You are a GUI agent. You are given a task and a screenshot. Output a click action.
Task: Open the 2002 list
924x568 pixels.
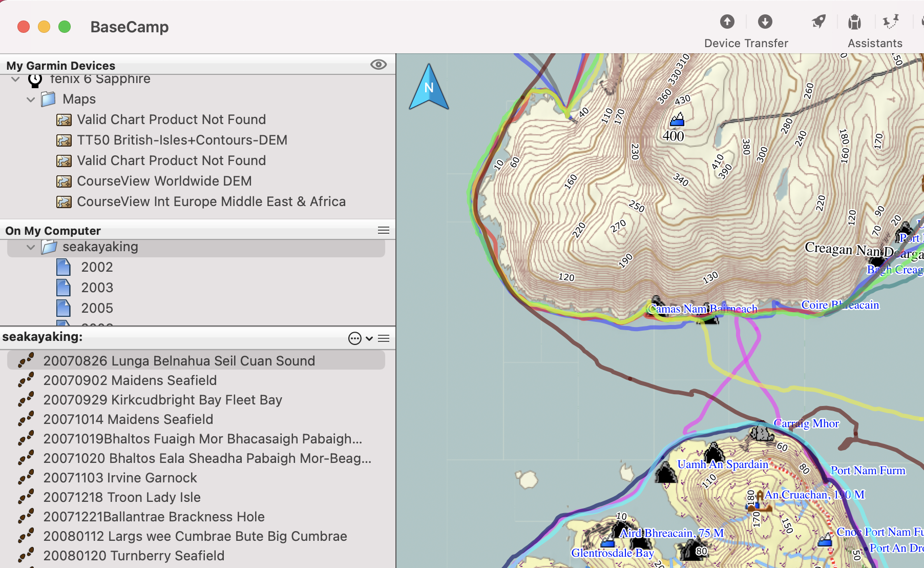click(97, 267)
